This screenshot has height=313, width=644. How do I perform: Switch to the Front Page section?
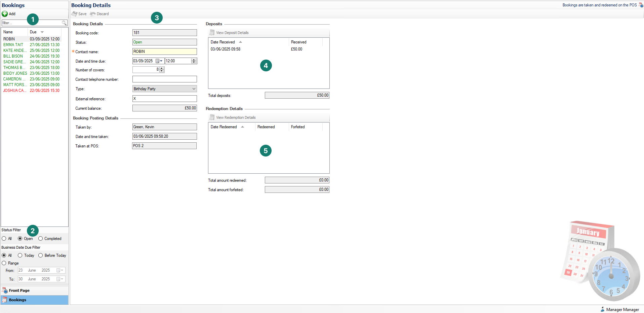coord(19,290)
